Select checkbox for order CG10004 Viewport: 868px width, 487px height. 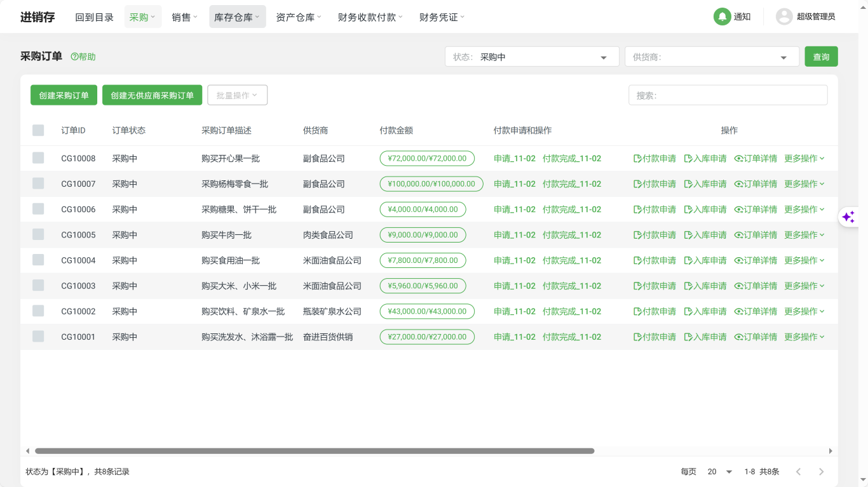point(38,260)
